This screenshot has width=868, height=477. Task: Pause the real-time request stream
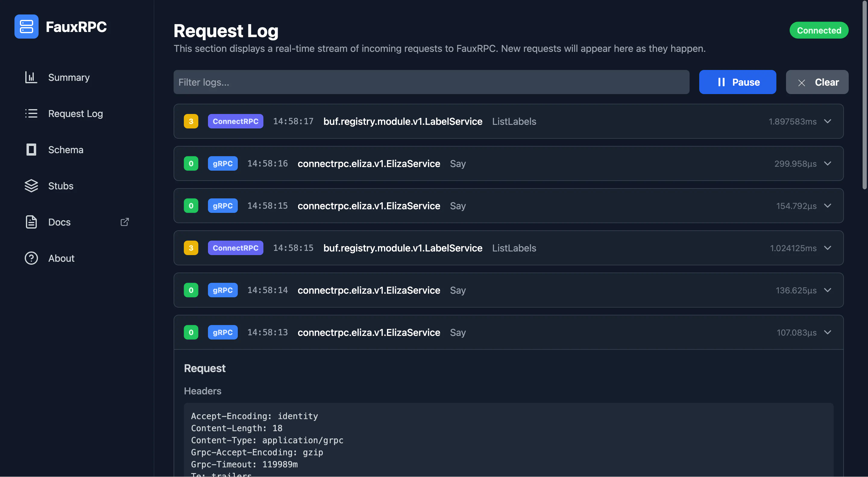click(x=737, y=82)
